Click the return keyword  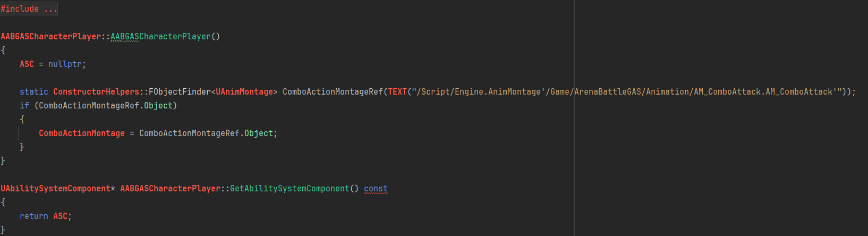click(33, 216)
